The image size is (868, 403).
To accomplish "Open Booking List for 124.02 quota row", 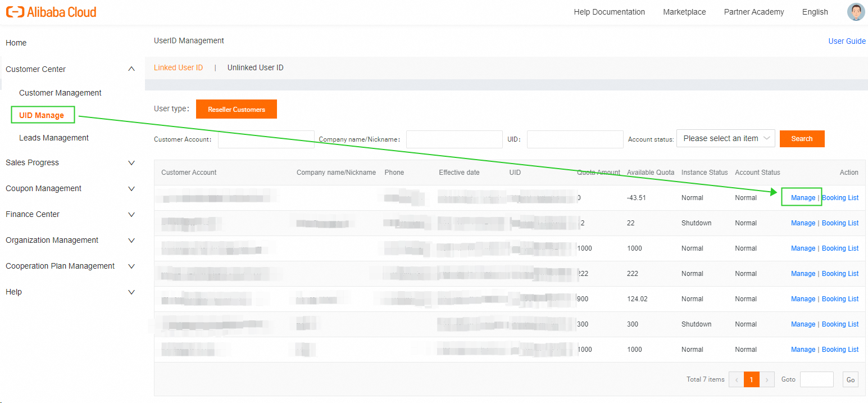I will [840, 299].
